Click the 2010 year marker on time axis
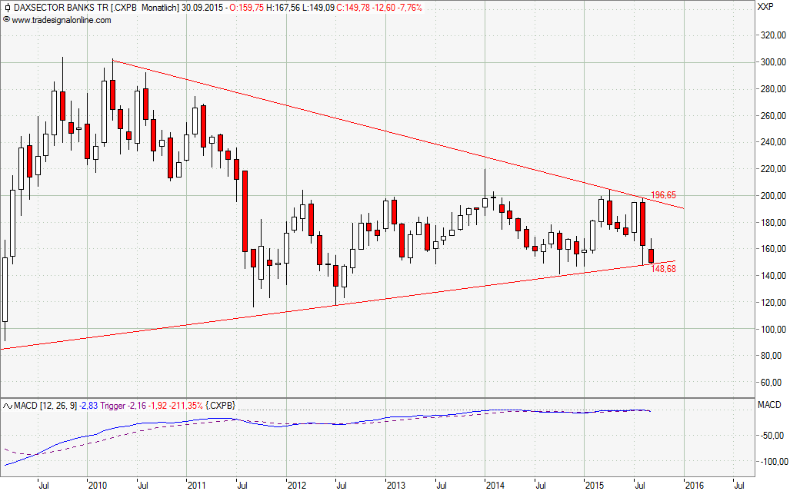The image size is (800, 491). click(96, 485)
